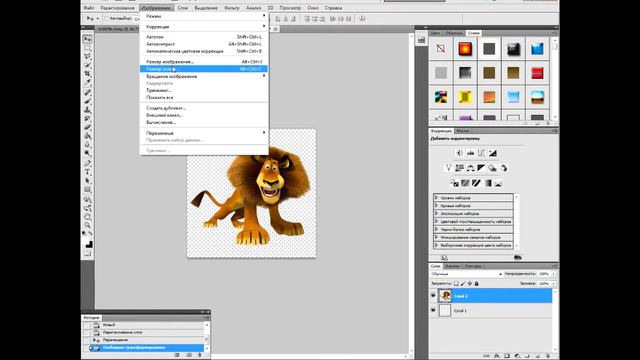This screenshot has width=640, height=360.
Task: Open the layer blending mode dropdown
Action: point(467,274)
